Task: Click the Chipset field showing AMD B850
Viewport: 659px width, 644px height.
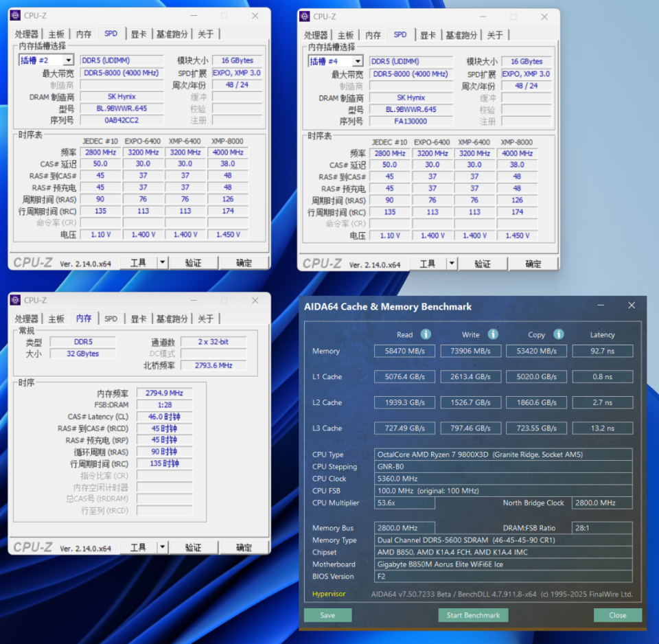Action: [503, 552]
